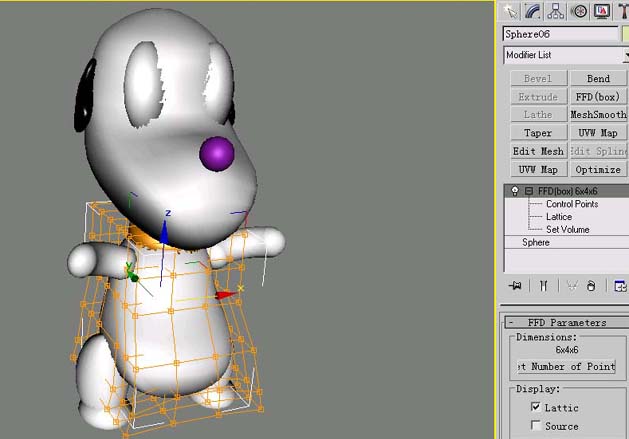The width and height of the screenshot is (629, 439).
Task: Click the green Y axis gizmo arrow
Action: [132, 274]
